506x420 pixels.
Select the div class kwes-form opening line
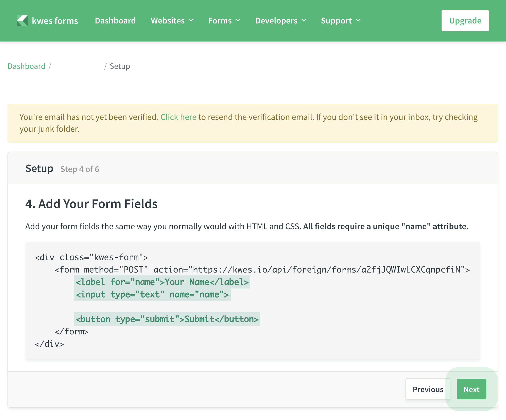(92, 257)
